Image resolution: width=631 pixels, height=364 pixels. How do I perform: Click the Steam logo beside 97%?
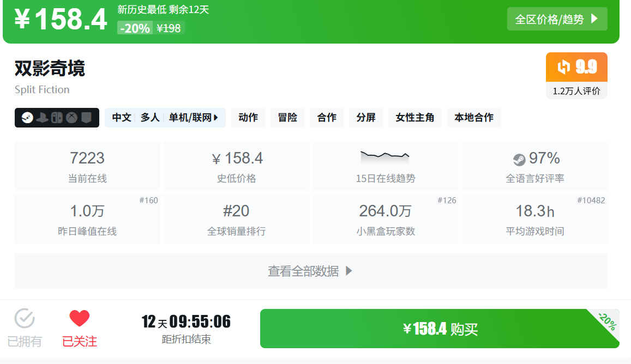[x=519, y=159]
